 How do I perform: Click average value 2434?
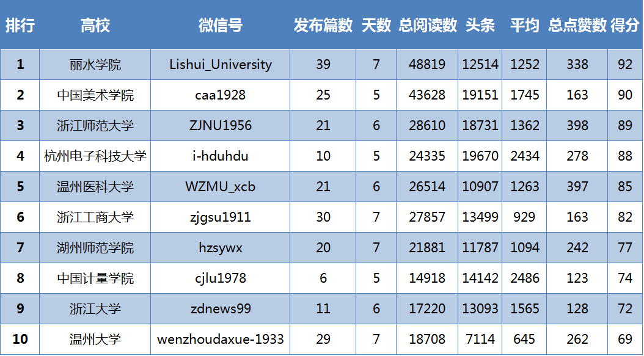pyautogui.click(x=524, y=156)
